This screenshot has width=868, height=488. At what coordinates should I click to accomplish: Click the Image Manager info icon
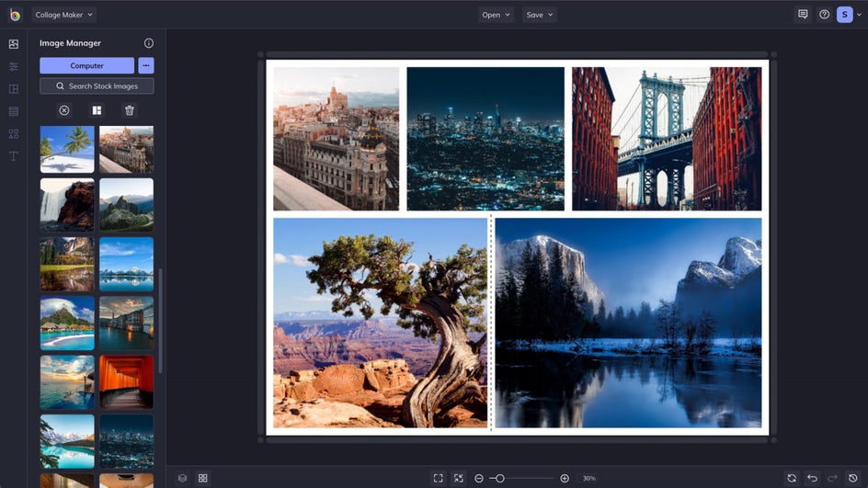pos(149,43)
